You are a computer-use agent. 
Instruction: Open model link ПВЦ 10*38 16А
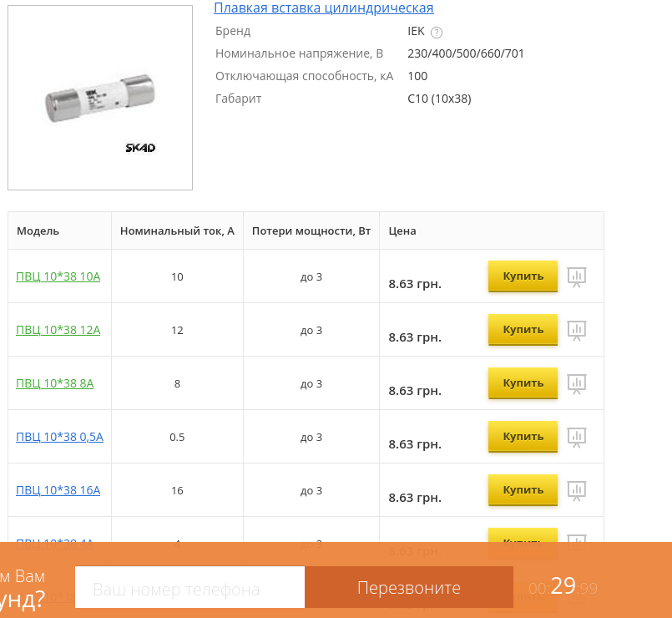(x=58, y=490)
